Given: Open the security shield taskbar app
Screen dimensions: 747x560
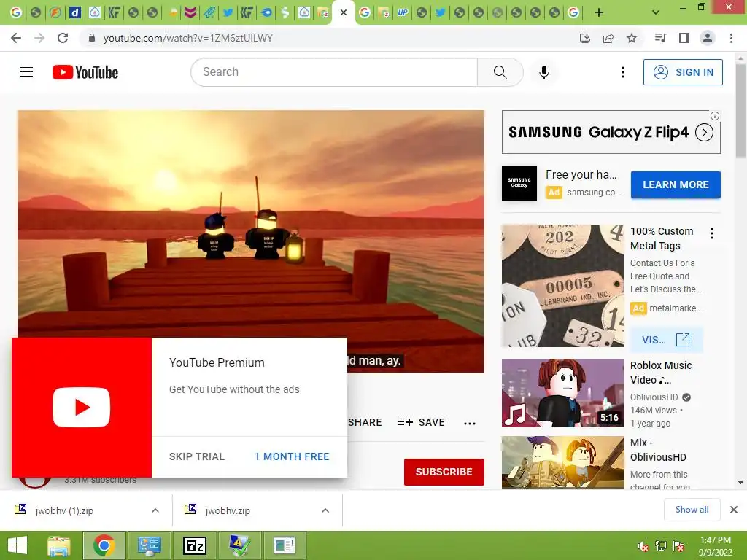Looking at the screenshot, I should click(239, 545).
